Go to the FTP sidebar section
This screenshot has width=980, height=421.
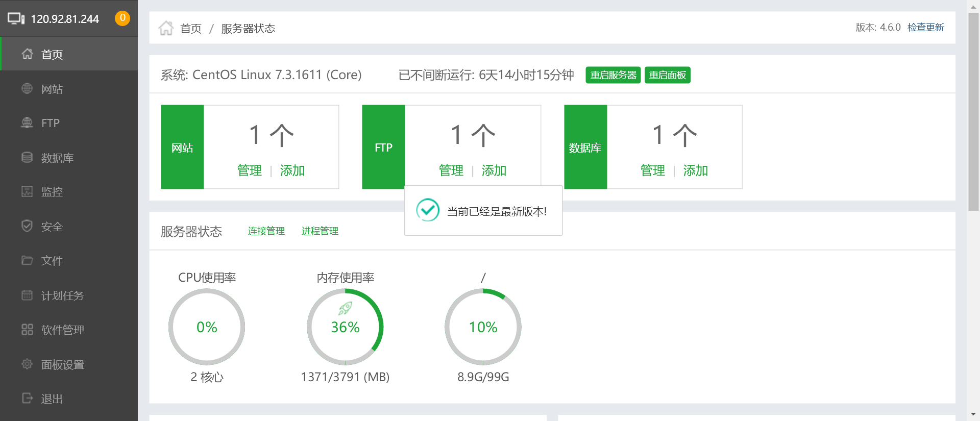pos(69,122)
